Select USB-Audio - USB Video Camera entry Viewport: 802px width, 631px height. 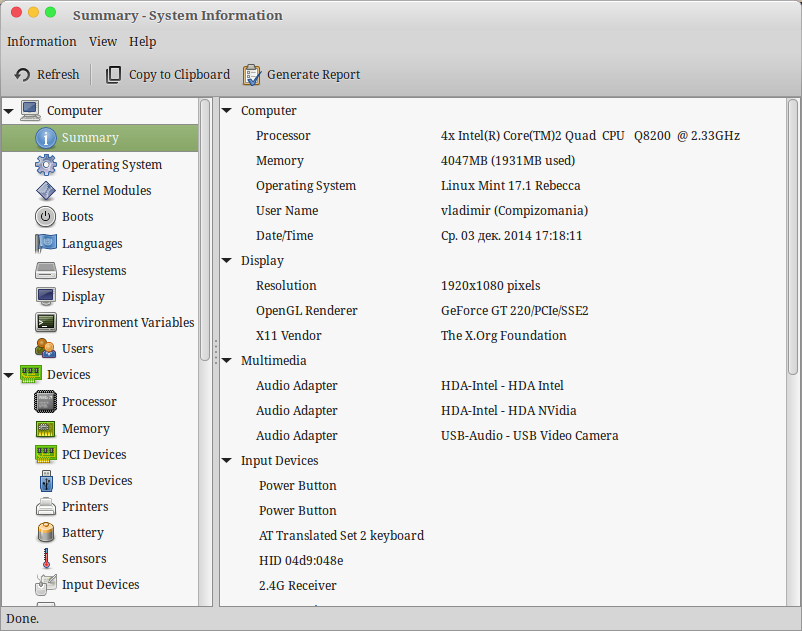coord(529,436)
